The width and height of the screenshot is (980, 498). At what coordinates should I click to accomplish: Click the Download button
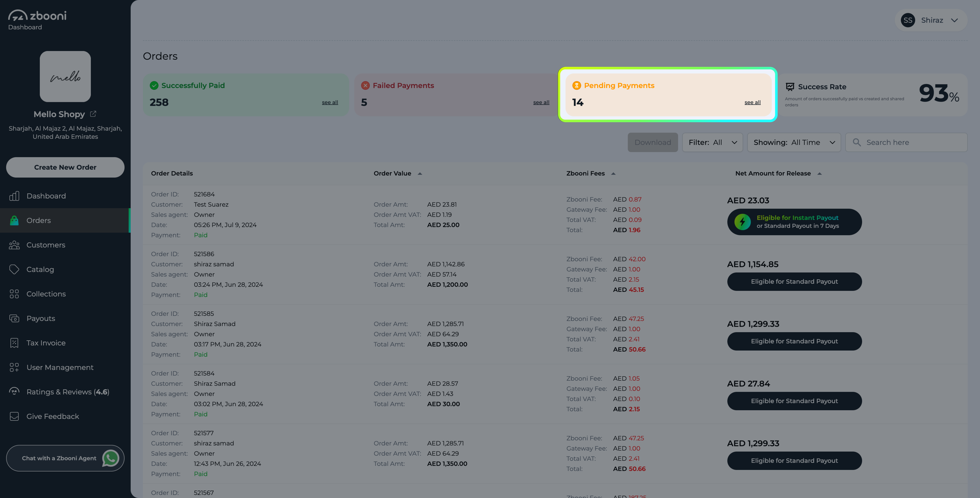[652, 142]
